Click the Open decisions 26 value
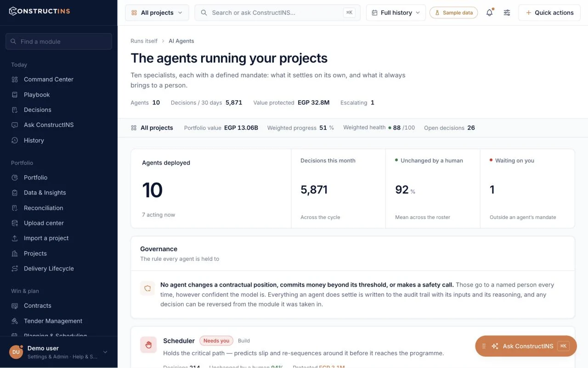The image size is (588, 368). [471, 128]
